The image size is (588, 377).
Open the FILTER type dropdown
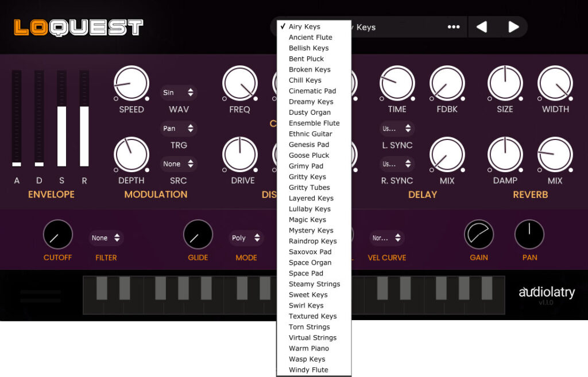coord(106,238)
